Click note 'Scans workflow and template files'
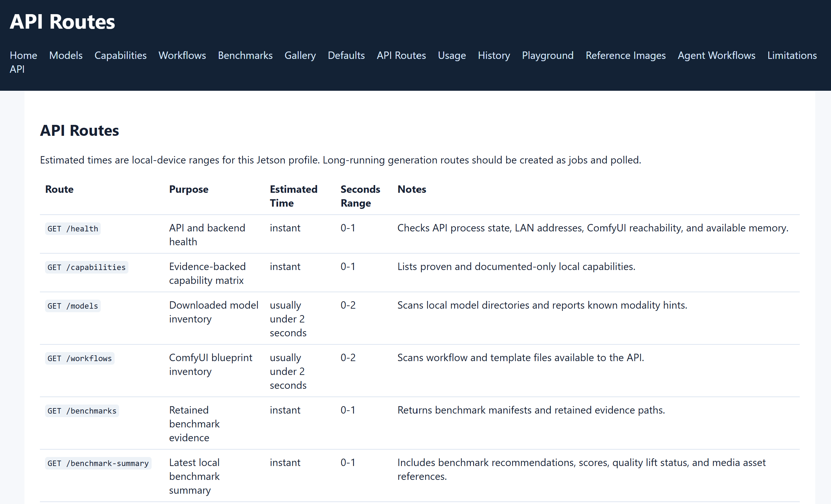This screenshot has width=831, height=504. tap(521, 358)
